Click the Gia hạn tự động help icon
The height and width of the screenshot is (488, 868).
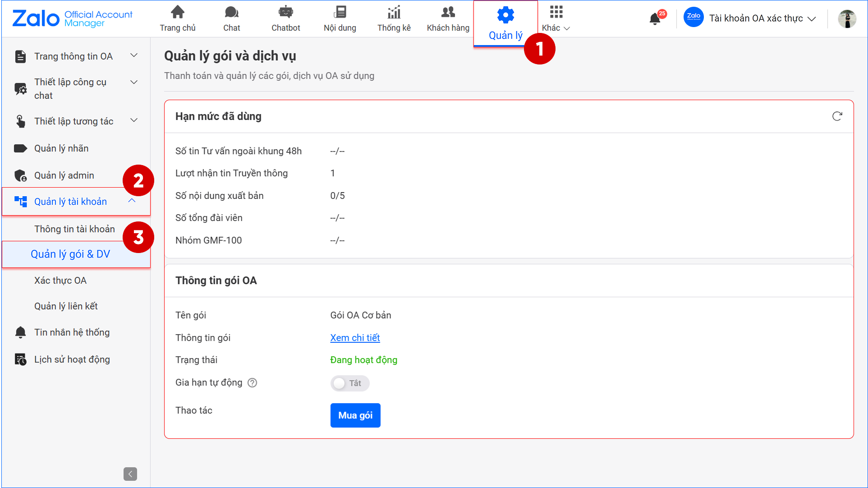[x=253, y=383]
